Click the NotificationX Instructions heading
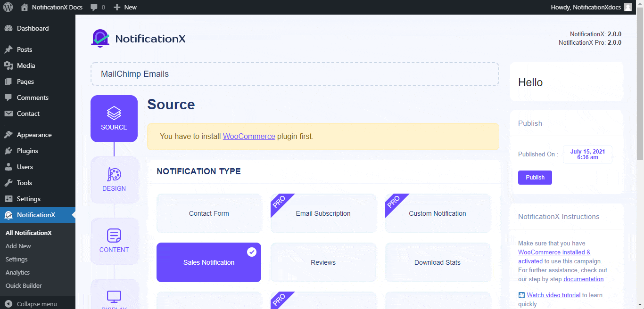 tap(559, 217)
